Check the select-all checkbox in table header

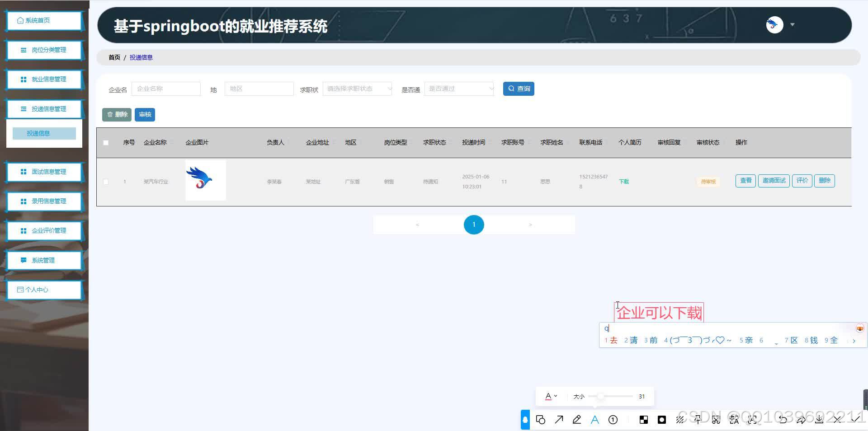point(106,142)
